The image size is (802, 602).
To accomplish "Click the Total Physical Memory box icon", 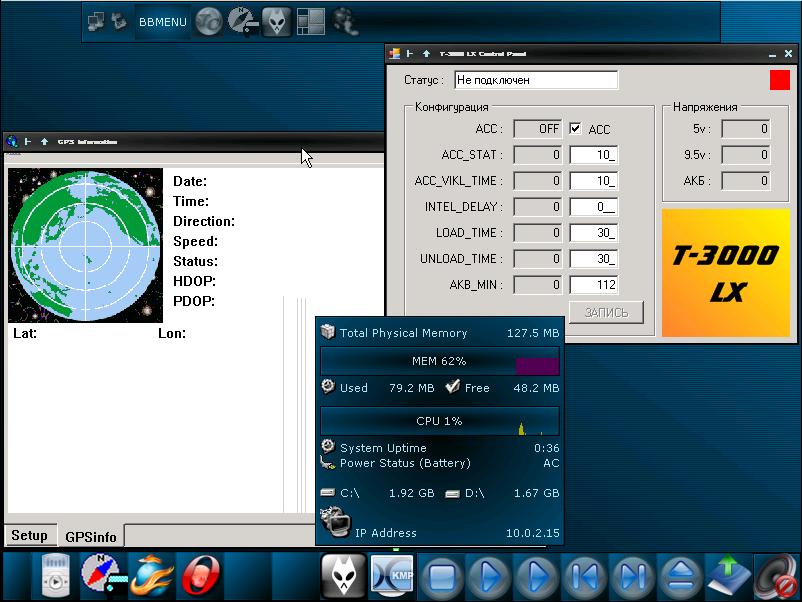I will click(x=328, y=332).
